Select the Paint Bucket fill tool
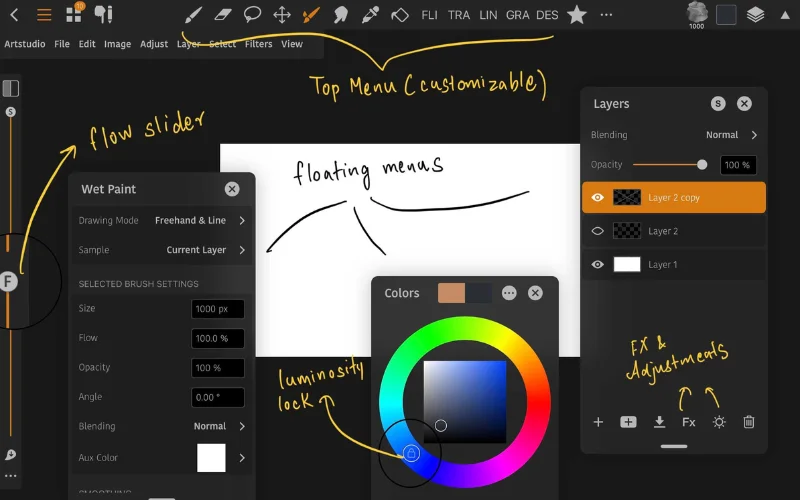 point(399,15)
